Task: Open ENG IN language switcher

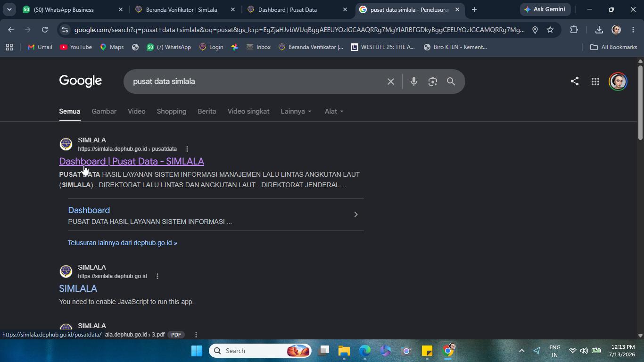Action: (555, 351)
